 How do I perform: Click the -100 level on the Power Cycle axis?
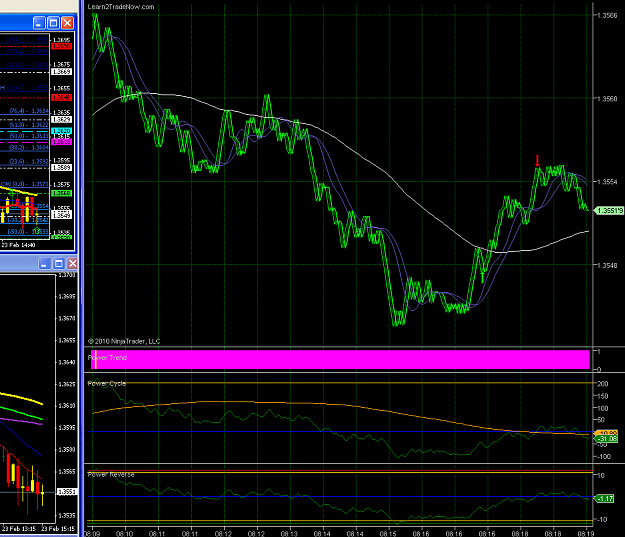[603, 456]
